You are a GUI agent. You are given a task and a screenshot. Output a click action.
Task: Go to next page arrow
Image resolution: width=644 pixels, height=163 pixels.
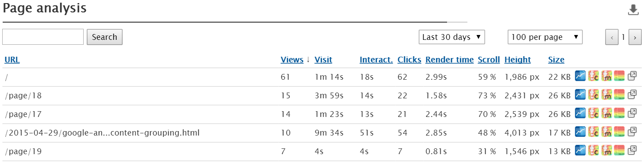(x=635, y=38)
